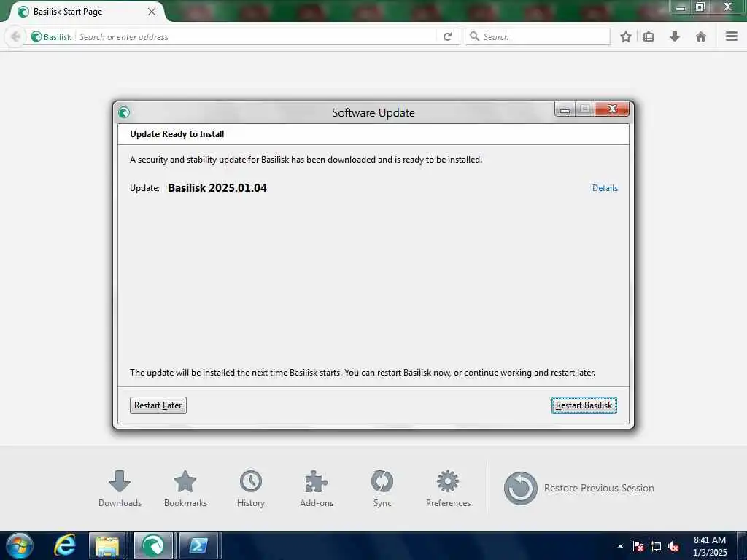
Task: Open downloads arrow in the toolbar
Action: click(675, 36)
